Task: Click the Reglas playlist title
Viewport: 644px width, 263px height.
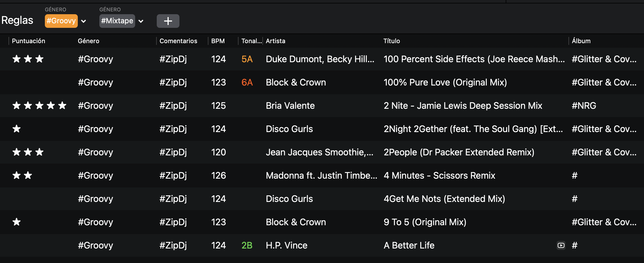Action: tap(17, 20)
